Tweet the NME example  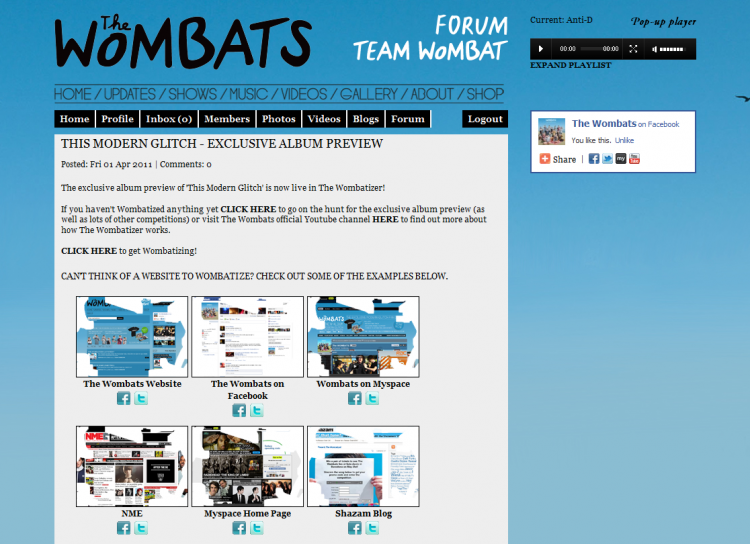tap(141, 528)
